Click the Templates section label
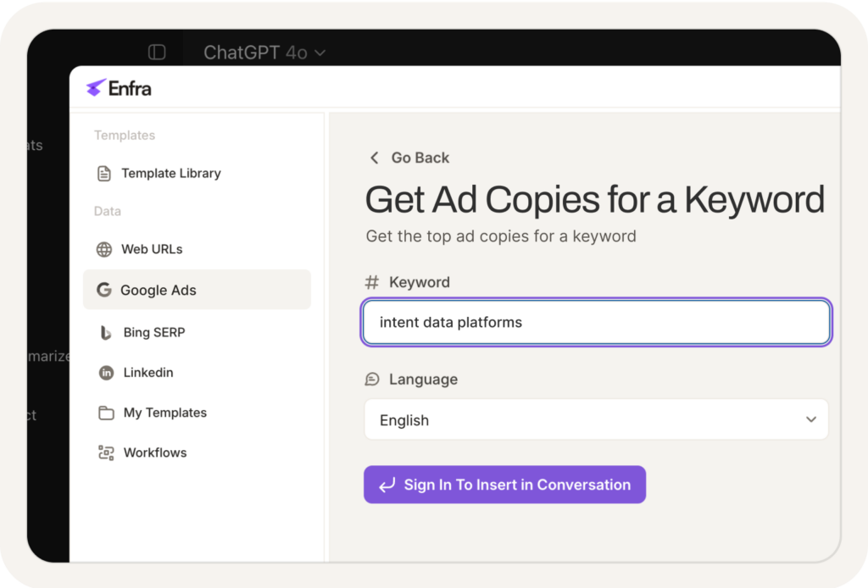This screenshot has height=588, width=868. coord(125,136)
